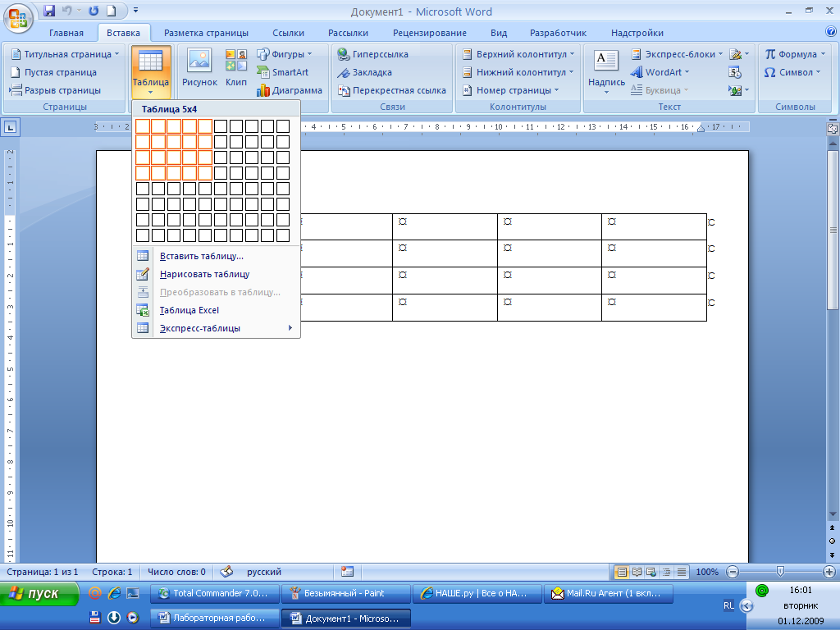The height and width of the screenshot is (630, 840).
Task: Click the tab stop selector at ruler corner
Action: [11, 127]
